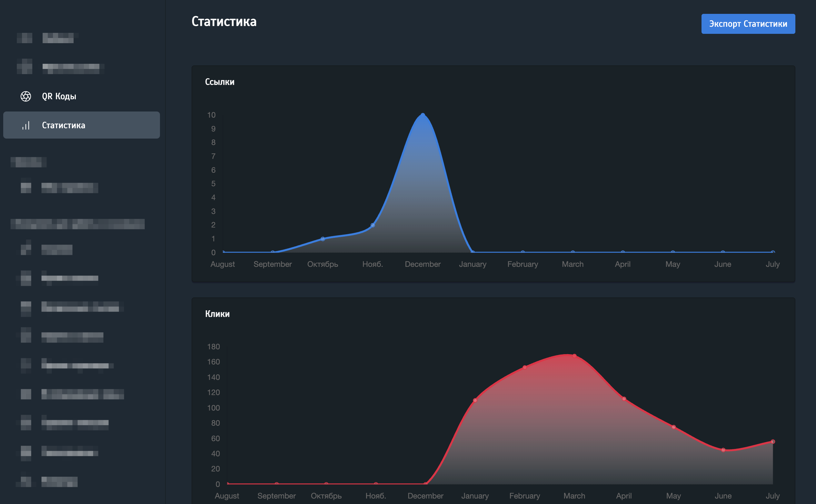
Task: Click the December peak point on Ссылки chart
Action: coord(423,115)
